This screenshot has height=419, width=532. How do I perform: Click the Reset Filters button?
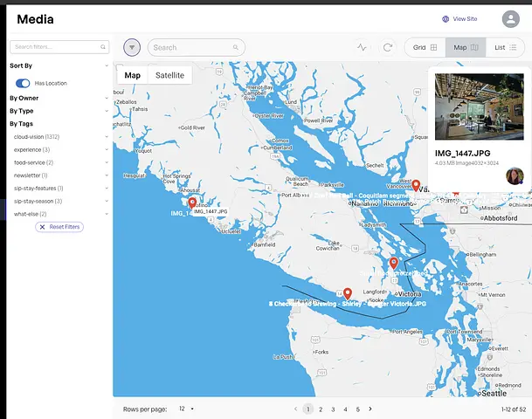[59, 227]
